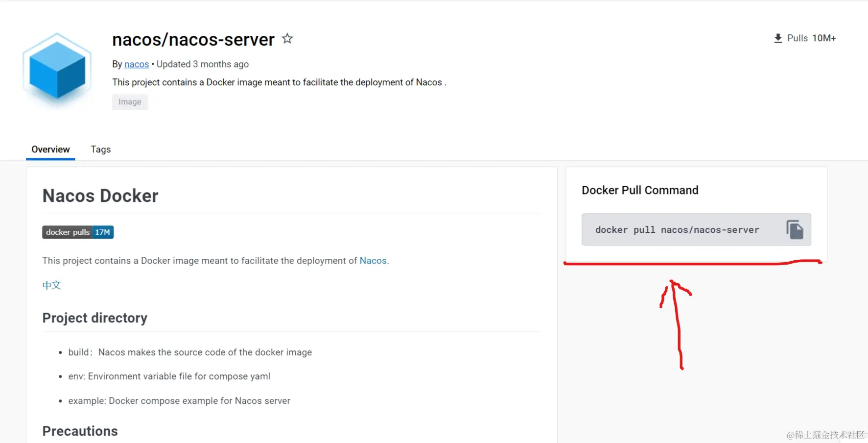
Task: Click the Precautions heading
Action: point(80,430)
